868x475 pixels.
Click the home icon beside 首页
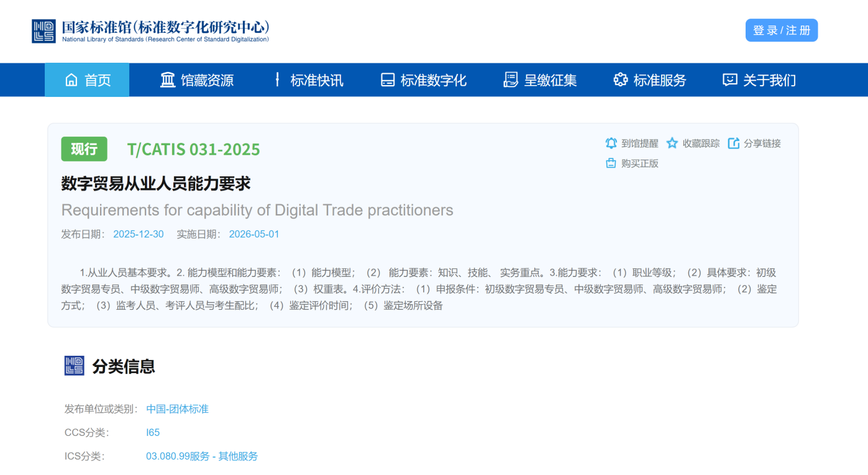tap(71, 80)
